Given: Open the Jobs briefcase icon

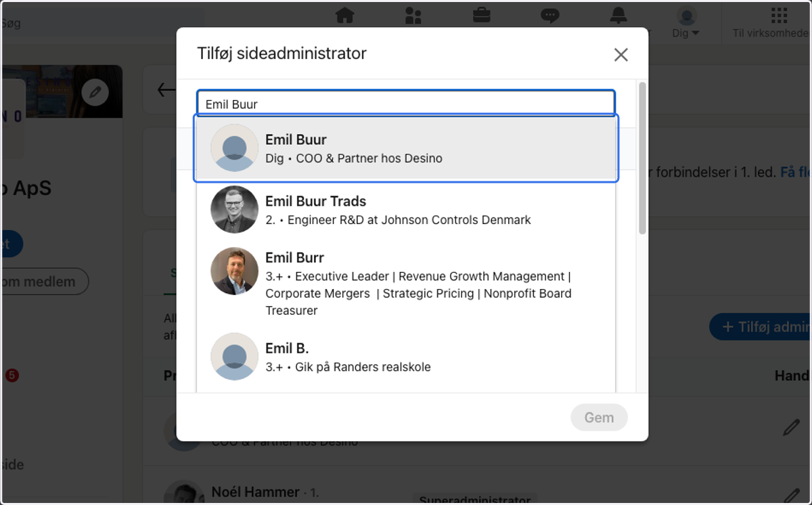Looking at the screenshot, I should point(482,16).
